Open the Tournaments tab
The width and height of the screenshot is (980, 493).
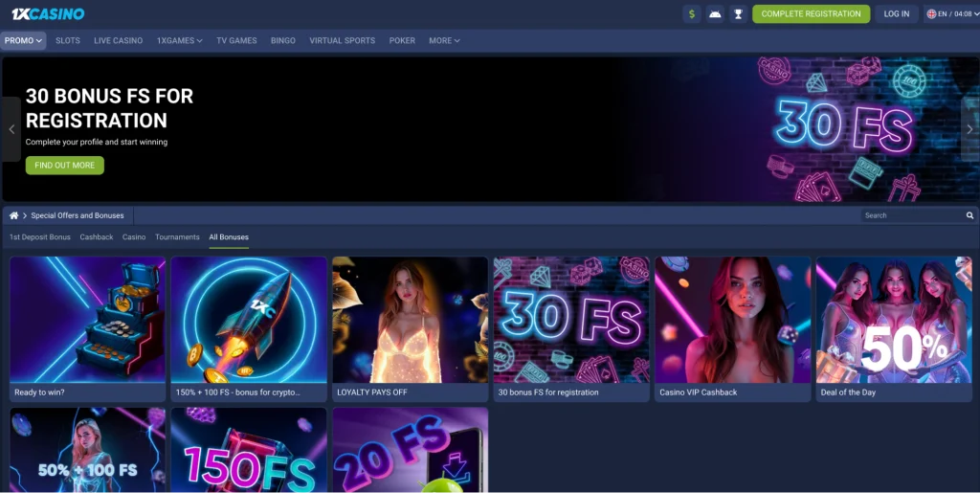pyautogui.click(x=177, y=237)
